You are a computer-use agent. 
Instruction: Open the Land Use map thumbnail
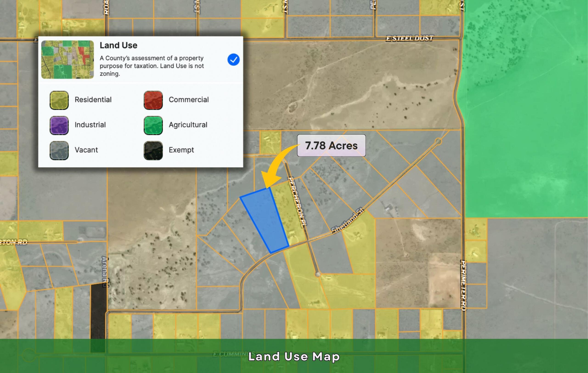pos(68,60)
